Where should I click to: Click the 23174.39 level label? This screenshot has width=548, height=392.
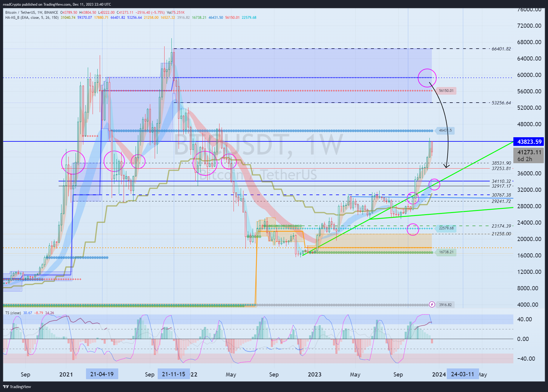click(x=501, y=226)
